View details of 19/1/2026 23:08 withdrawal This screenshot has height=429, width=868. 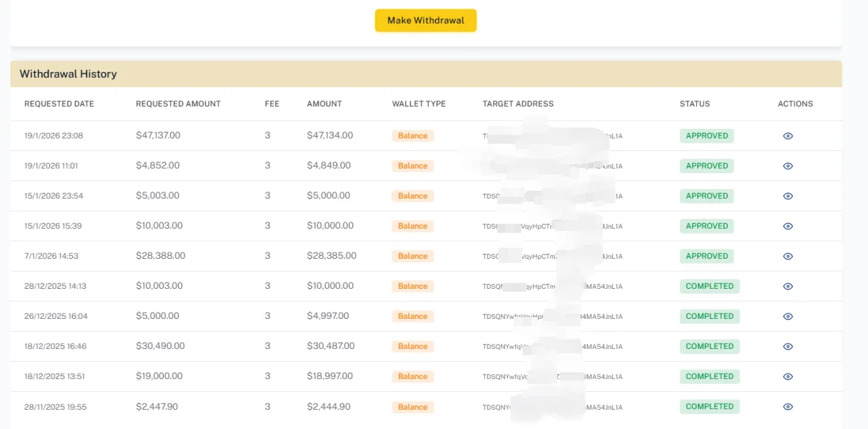(x=788, y=136)
